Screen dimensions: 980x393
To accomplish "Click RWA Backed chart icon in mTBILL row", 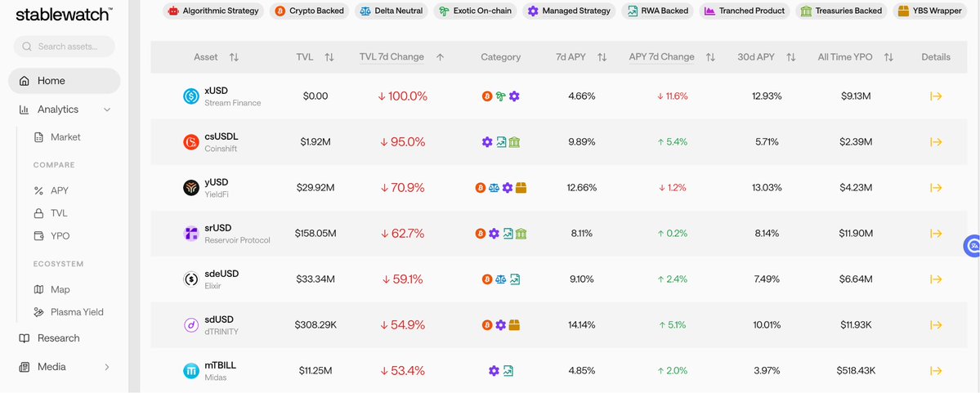I will click(x=508, y=371).
